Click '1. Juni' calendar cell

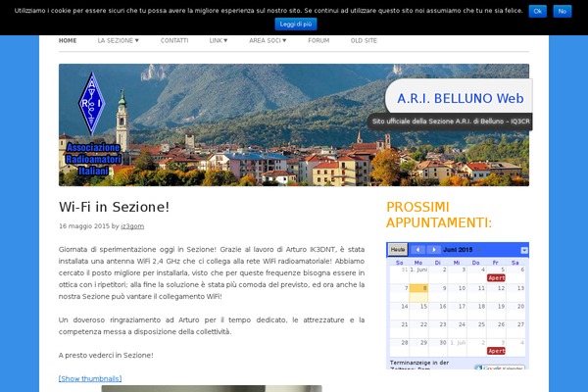click(418, 274)
